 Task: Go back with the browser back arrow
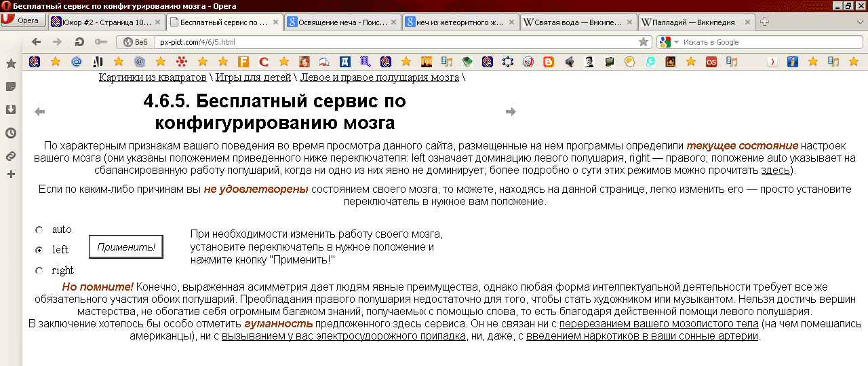coord(37,42)
